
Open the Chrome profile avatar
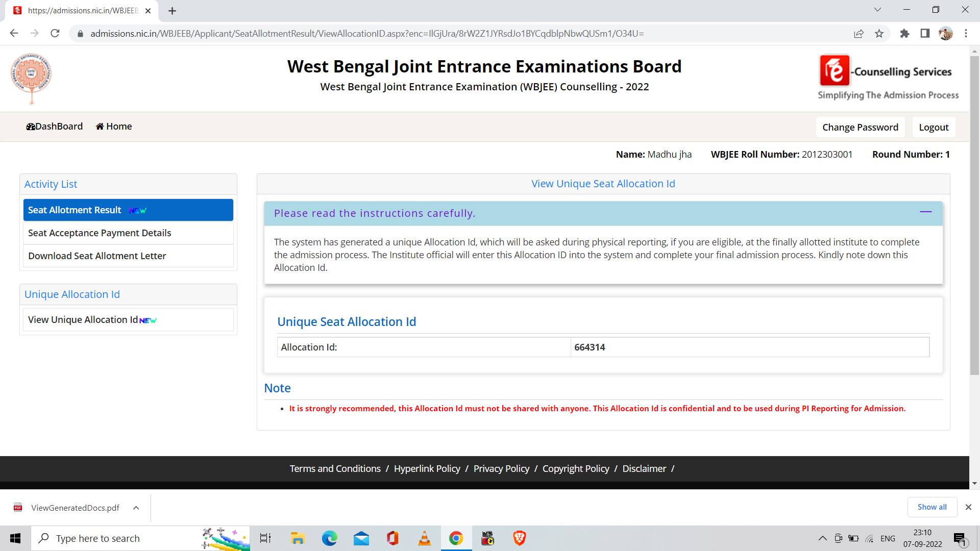946,34
